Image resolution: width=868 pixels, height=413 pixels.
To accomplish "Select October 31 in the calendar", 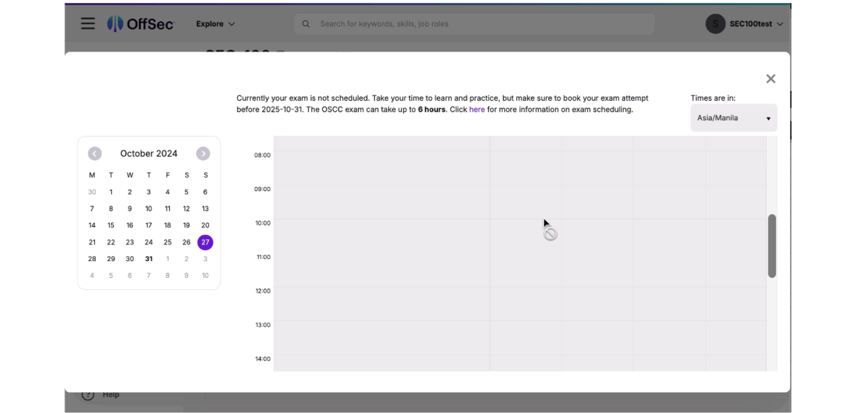I will (149, 259).
